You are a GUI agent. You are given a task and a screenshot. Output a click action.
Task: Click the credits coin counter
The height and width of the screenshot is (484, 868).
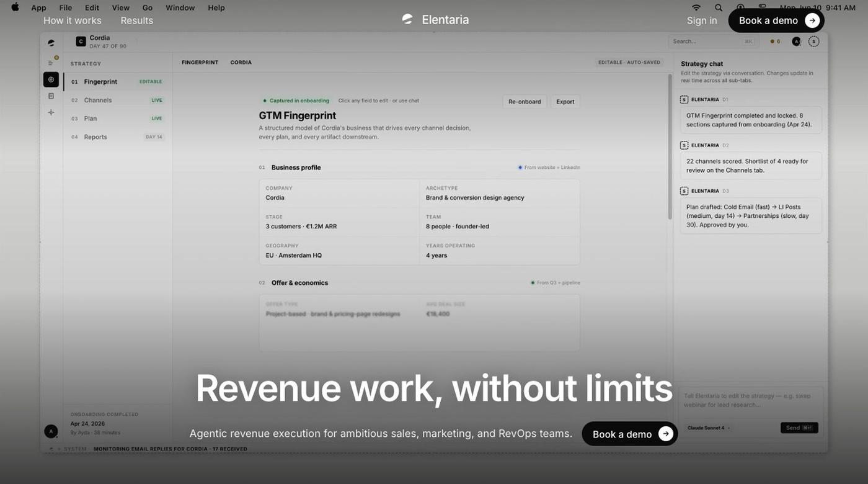pos(775,42)
